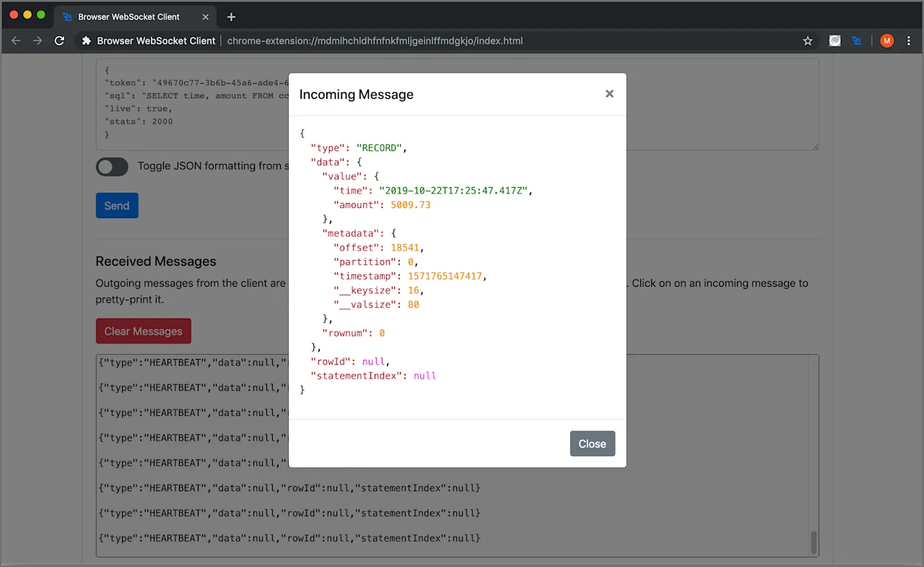
Task: Click the last fully visible HEARTBEAT message row
Action: tap(289, 538)
